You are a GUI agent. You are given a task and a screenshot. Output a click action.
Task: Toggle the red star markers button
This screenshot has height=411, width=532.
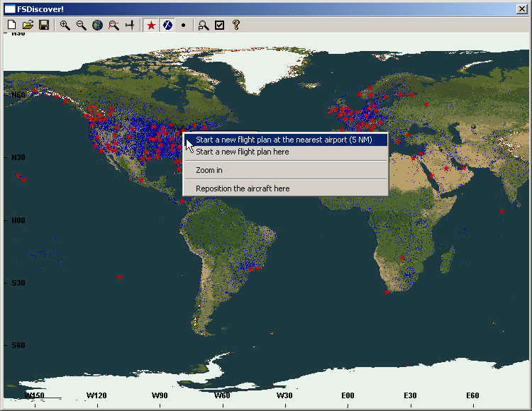pyautogui.click(x=150, y=25)
